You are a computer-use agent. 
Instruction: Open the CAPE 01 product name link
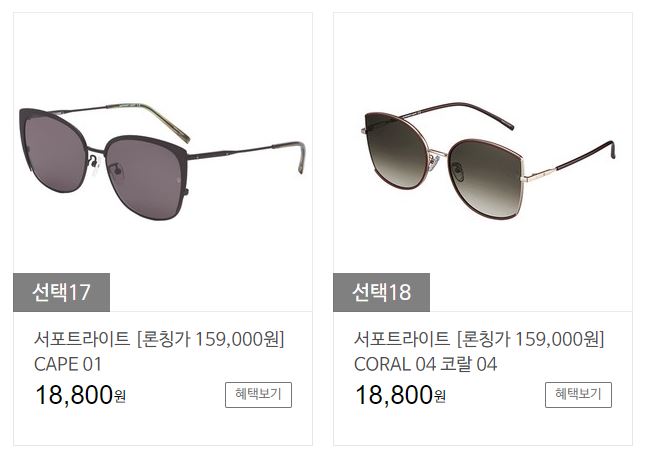pyautogui.click(x=68, y=364)
